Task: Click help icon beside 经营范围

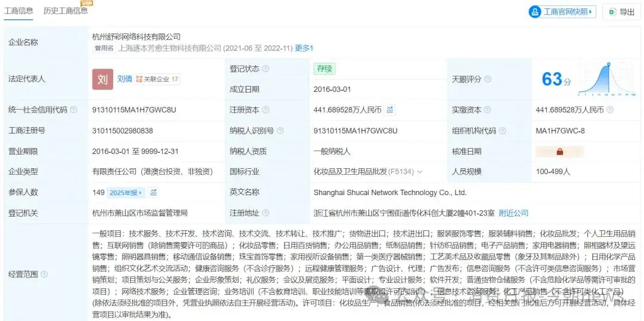Action: (44, 274)
